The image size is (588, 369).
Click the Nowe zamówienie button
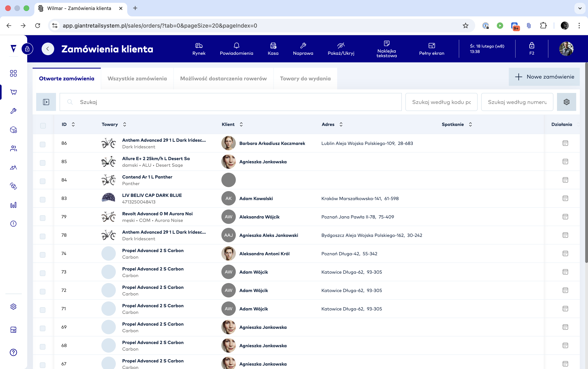click(544, 77)
